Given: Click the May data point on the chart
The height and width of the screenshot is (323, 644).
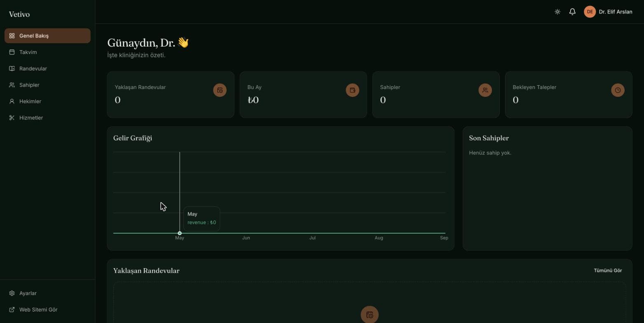Looking at the screenshot, I should click(180, 233).
